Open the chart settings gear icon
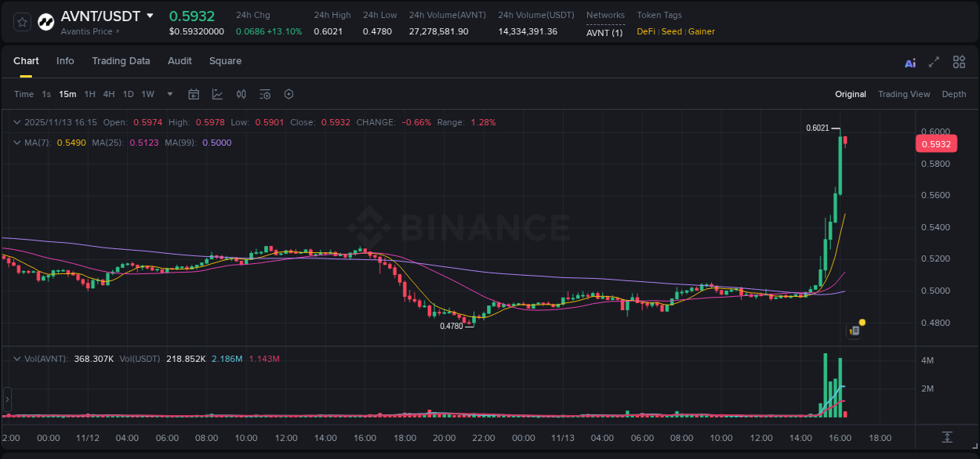 [289, 94]
